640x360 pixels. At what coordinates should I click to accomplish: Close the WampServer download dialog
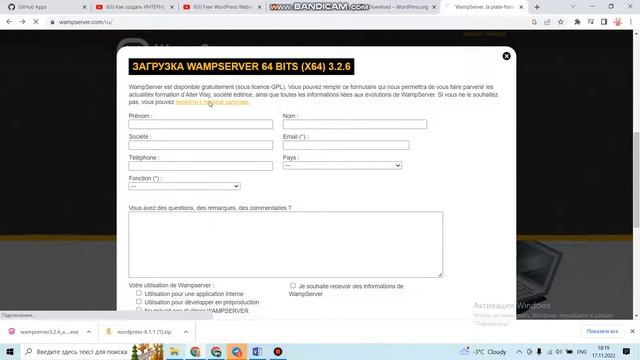pos(506,56)
